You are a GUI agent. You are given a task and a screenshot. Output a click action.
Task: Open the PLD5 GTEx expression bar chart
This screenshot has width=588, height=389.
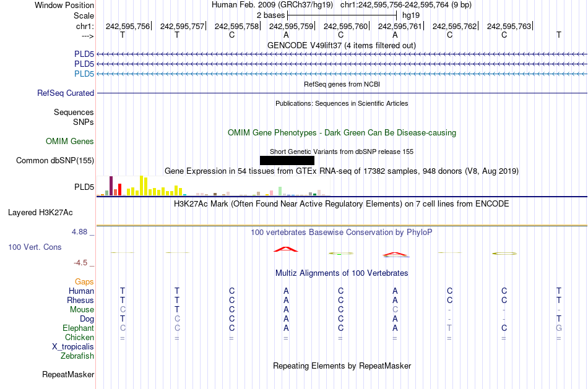[214, 186]
